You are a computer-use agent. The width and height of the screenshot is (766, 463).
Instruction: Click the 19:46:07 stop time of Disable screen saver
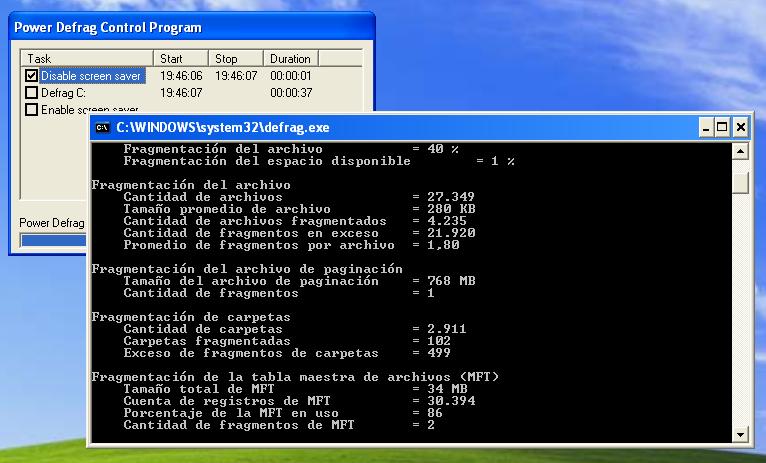coord(236,76)
